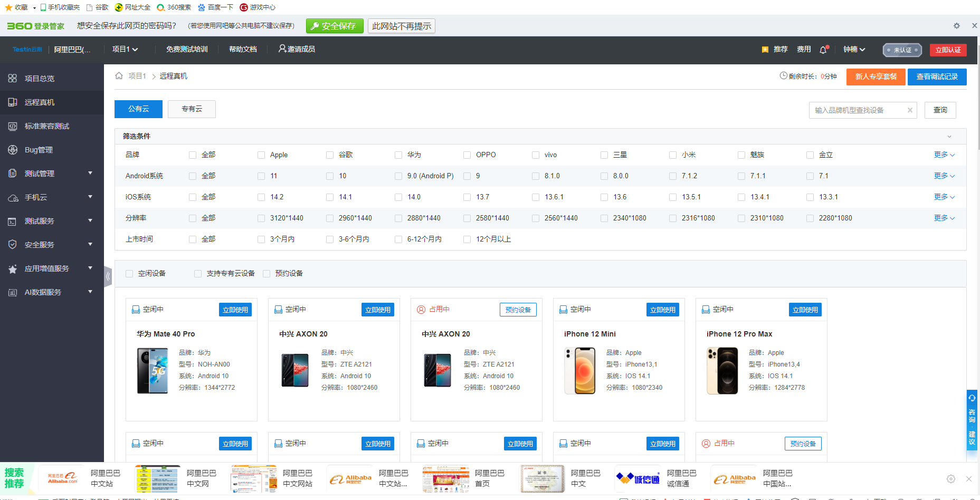980x500 pixels.
Task: Click the 测试管理 document icon
Action: 13,174
